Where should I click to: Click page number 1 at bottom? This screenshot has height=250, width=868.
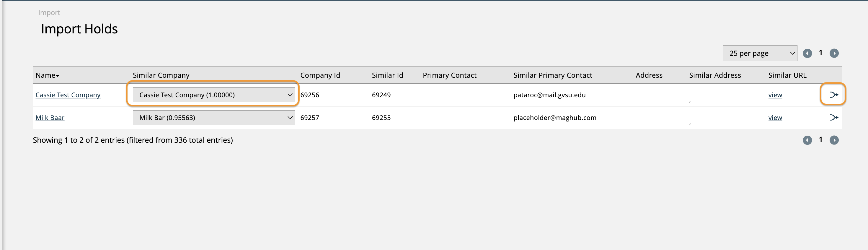tap(820, 140)
